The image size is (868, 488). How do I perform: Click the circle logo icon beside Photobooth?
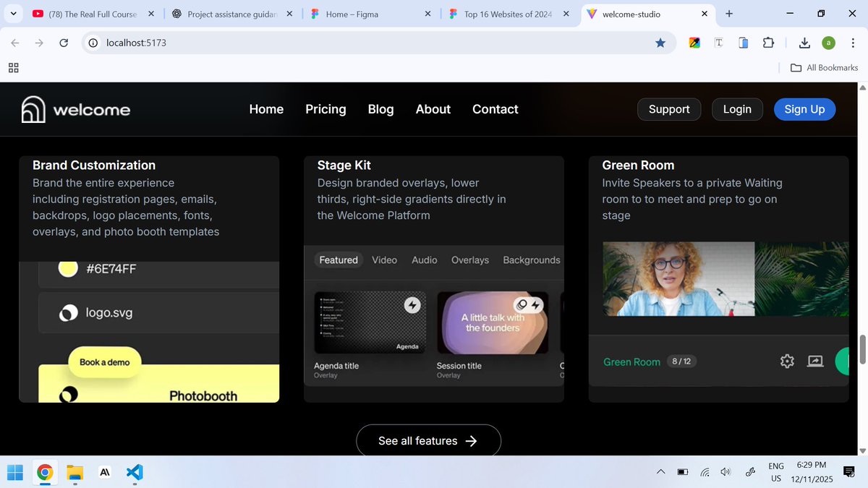[x=68, y=395]
